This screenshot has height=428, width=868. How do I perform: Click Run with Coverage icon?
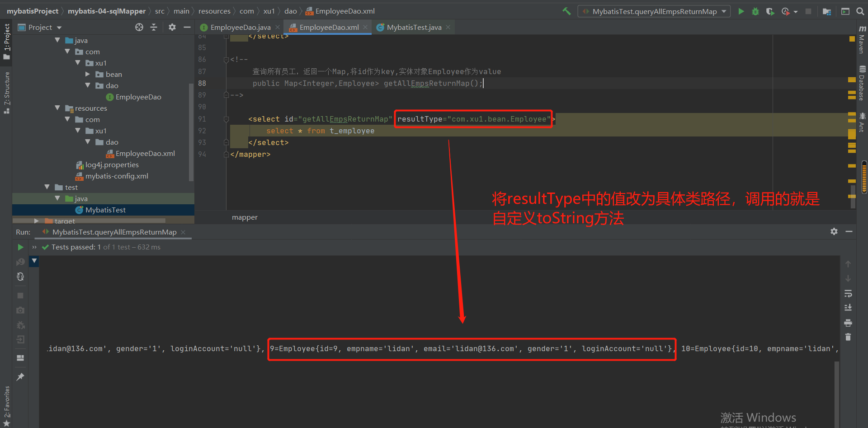click(770, 11)
